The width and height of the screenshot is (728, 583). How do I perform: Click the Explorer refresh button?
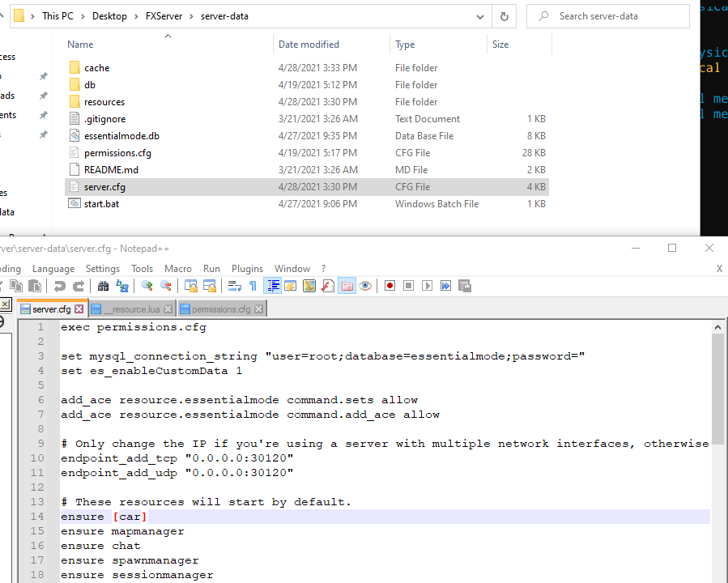tap(504, 17)
